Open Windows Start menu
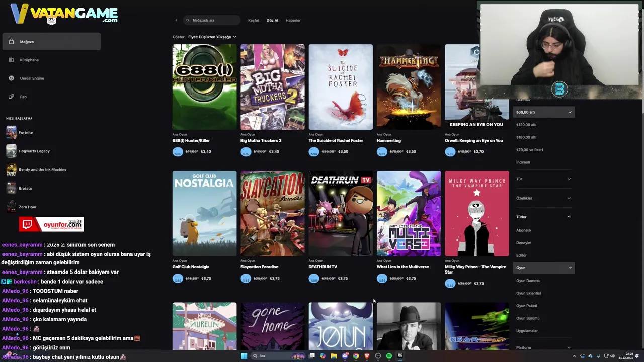The width and height of the screenshot is (644, 362). click(244, 356)
